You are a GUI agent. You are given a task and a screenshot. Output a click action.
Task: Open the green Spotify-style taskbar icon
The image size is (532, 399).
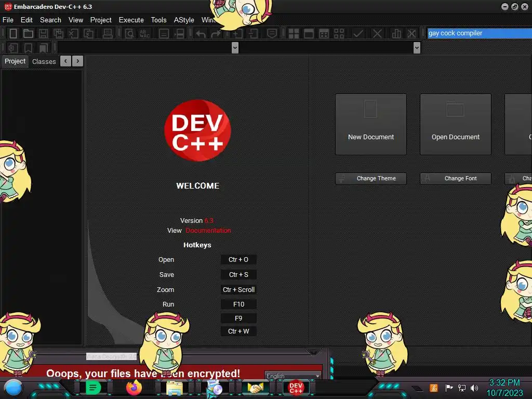[x=94, y=388]
